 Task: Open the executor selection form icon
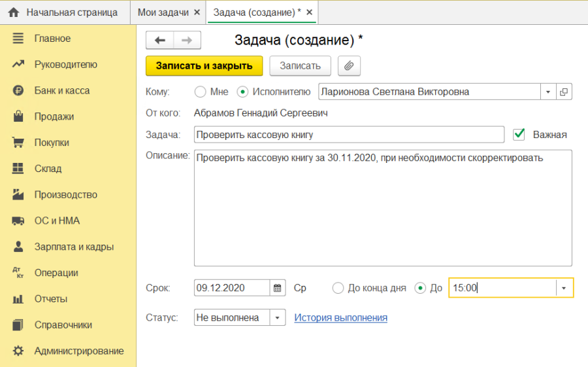pyautogui.click(x=564, y=92)
